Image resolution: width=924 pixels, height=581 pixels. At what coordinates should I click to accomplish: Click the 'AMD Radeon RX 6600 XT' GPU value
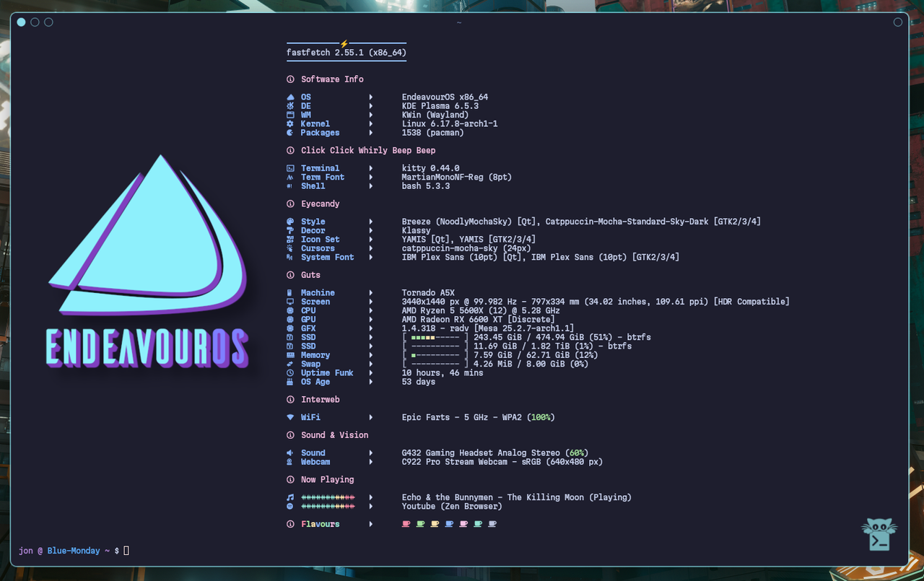[x=452, y=320]
